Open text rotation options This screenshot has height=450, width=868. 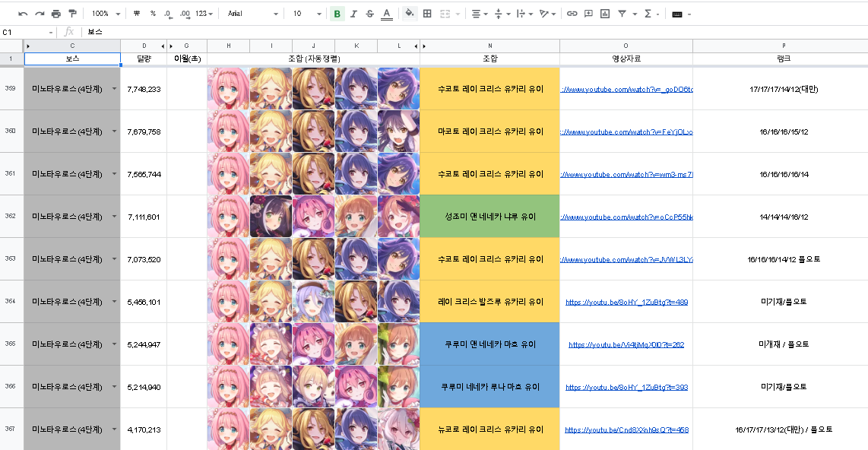click(x=547, y=14)
